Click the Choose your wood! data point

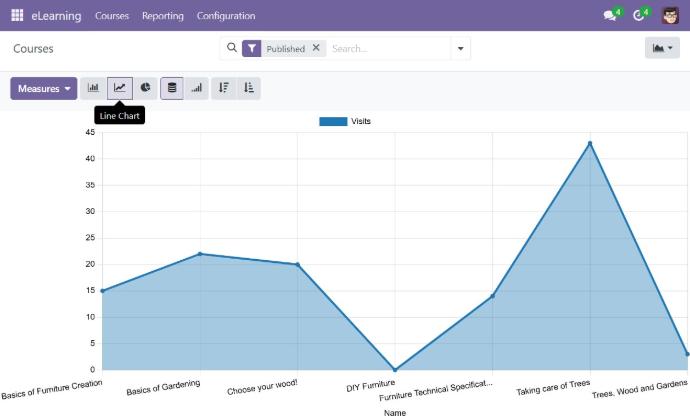tap(297, 265)
